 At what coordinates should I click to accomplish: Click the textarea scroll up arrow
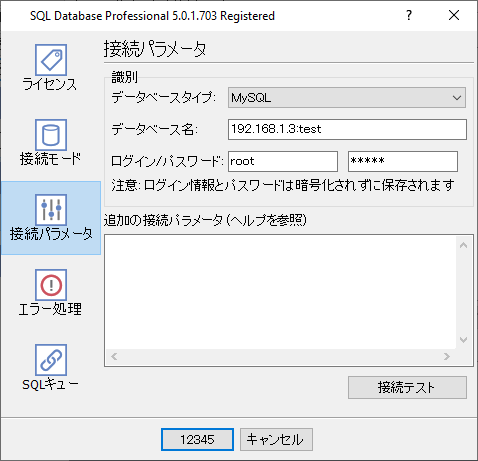pos(463,245)
